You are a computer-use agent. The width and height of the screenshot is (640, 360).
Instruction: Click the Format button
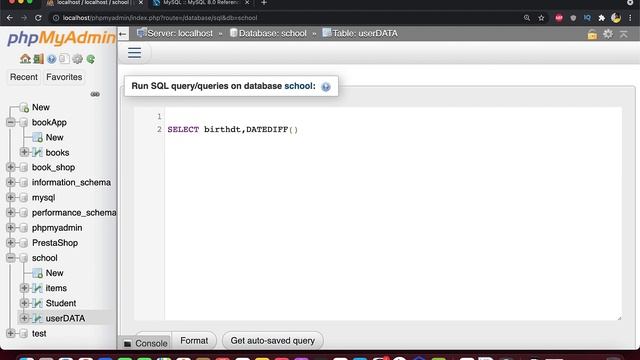(194, 341)
